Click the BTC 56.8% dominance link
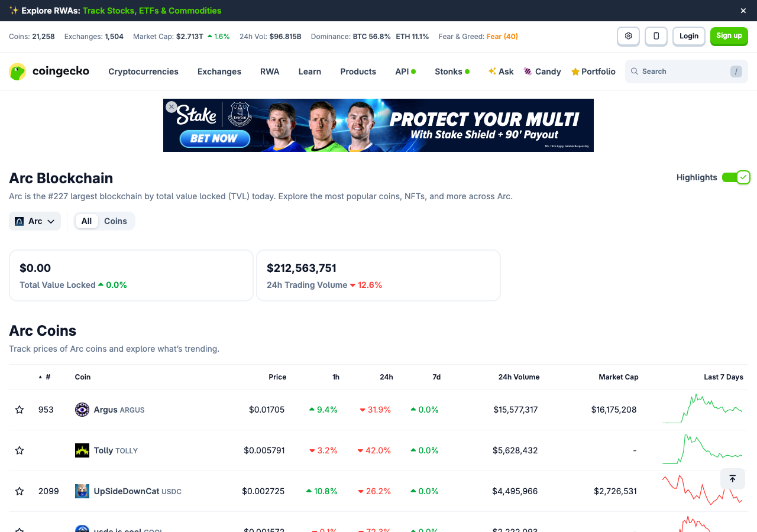 tap(372, 37)
